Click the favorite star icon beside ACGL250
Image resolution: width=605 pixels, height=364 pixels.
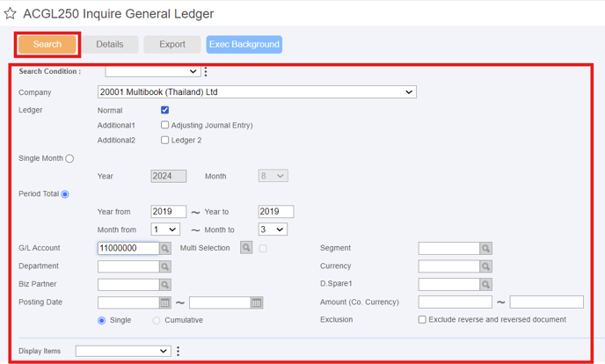[x=10, y=13]
